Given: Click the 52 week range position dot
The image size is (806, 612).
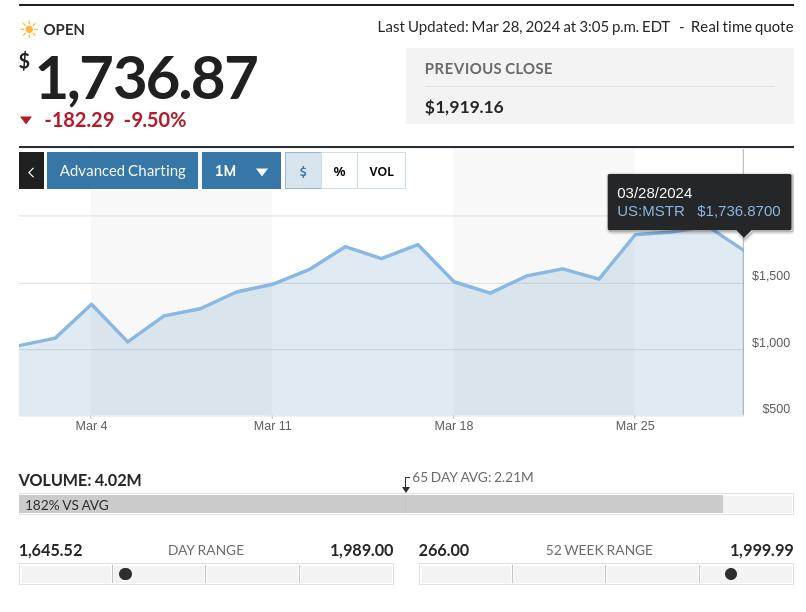Looking at the screenshot, I should pos(731,574).
